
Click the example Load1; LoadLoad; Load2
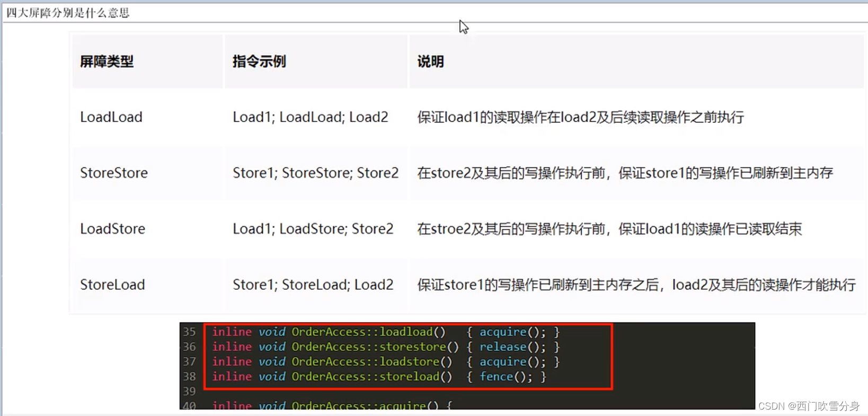click(311, 117)
